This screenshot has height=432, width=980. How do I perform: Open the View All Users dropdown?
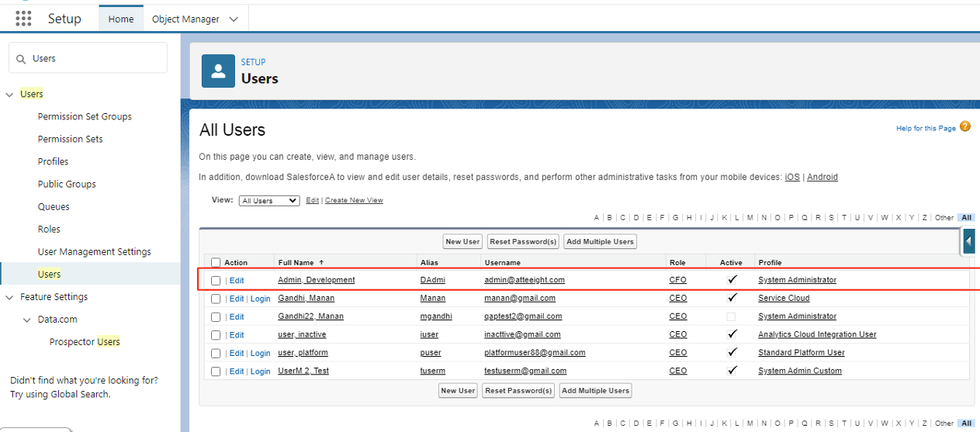pyautogui.click(x=268, y=201)
